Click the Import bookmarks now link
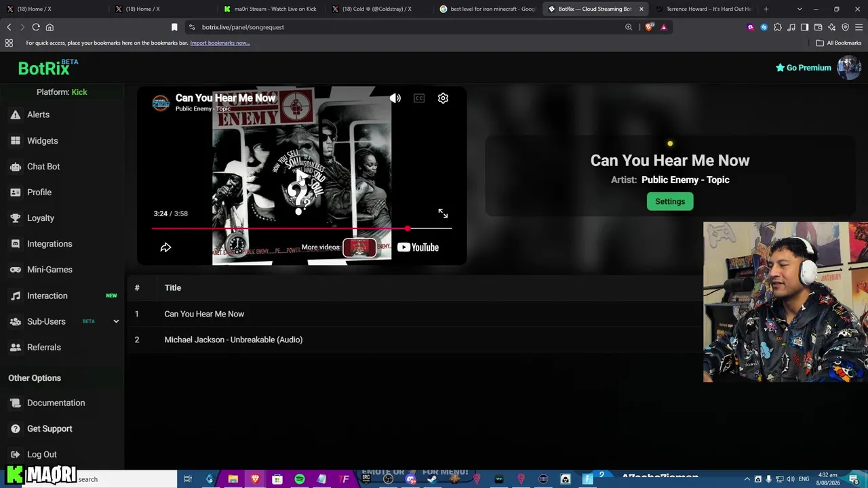This screenshot has width=868, height=488. tap(220, 43)
